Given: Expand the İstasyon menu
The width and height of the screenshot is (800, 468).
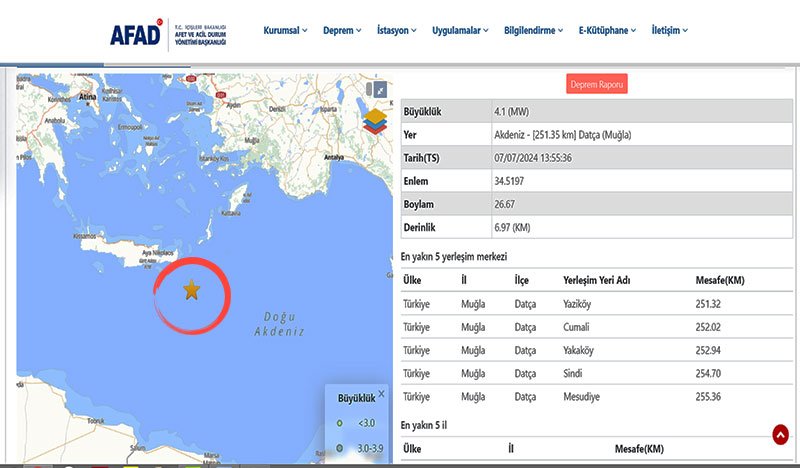Looking at the screenshot, I should tap(398, 31).
